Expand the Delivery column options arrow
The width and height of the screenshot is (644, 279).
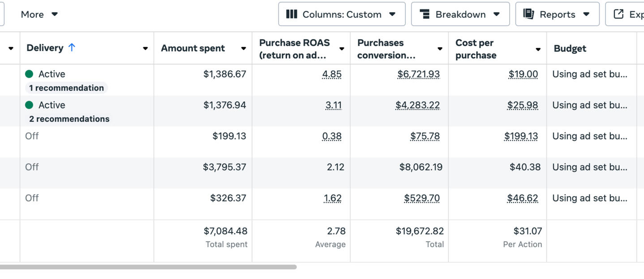tap(145, 48)
